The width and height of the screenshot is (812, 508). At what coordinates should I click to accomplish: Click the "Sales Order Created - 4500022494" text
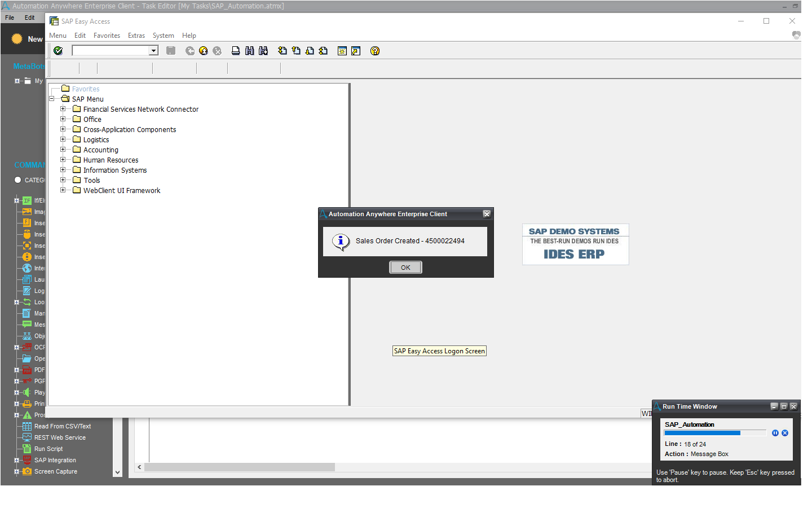pos(410,241)
